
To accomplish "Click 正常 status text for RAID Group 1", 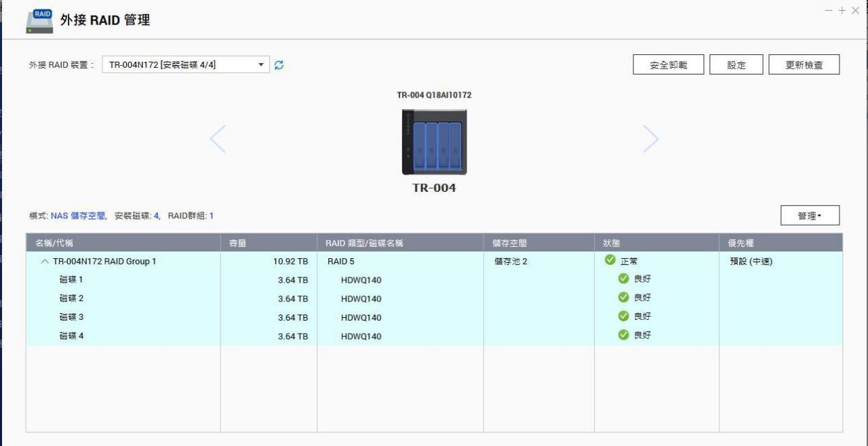I will click(x=629, y=262).
